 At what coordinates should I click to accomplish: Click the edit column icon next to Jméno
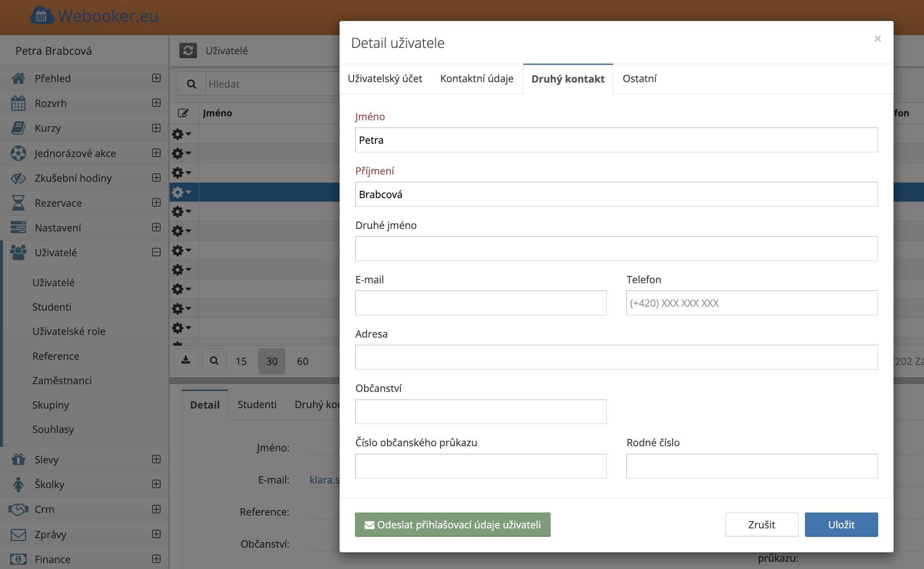[x=183, y=113]
